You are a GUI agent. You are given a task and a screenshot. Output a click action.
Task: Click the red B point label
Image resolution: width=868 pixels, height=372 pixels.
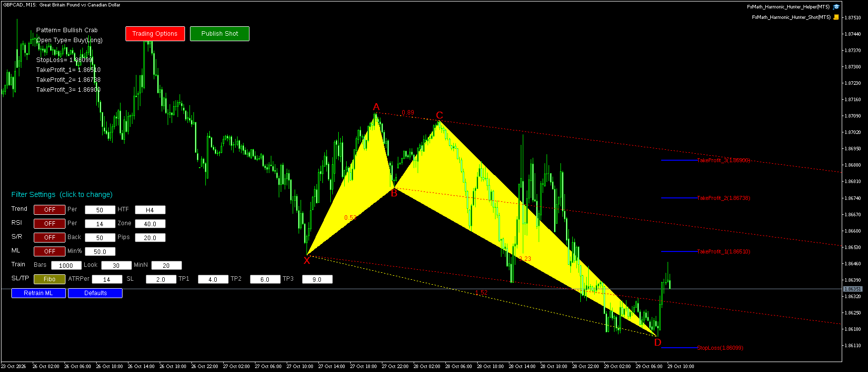click(394, 193)
